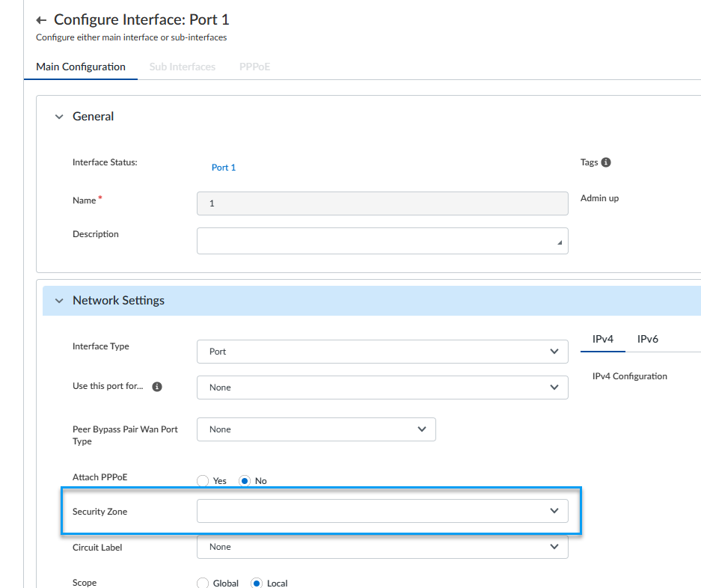
Task: Switch to the Sub Interfaces tab
Action: point(183,67)
